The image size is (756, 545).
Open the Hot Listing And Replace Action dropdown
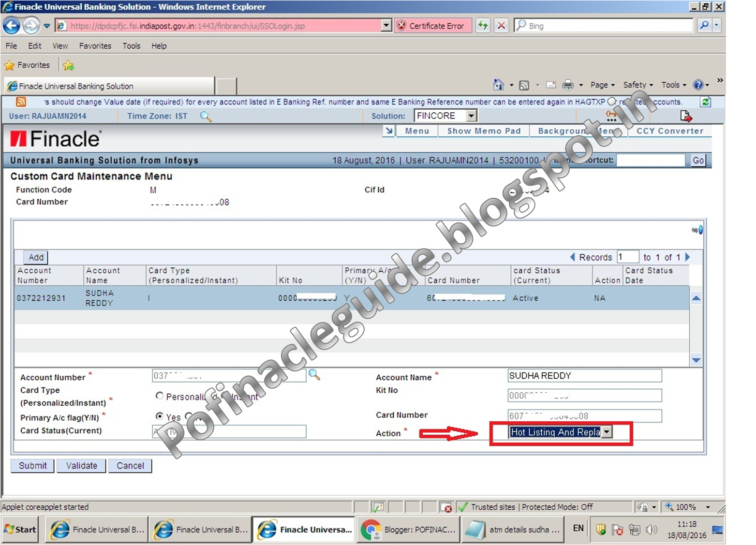click(607, 432)
